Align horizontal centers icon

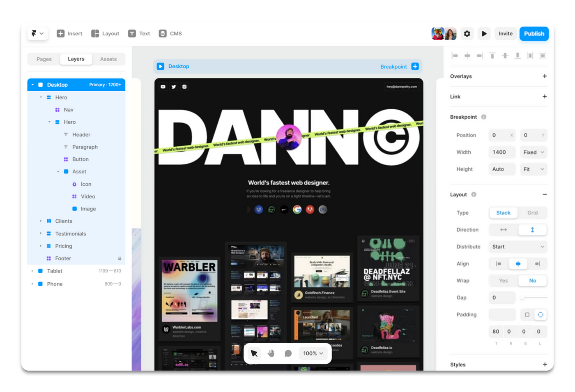[467, 55]
